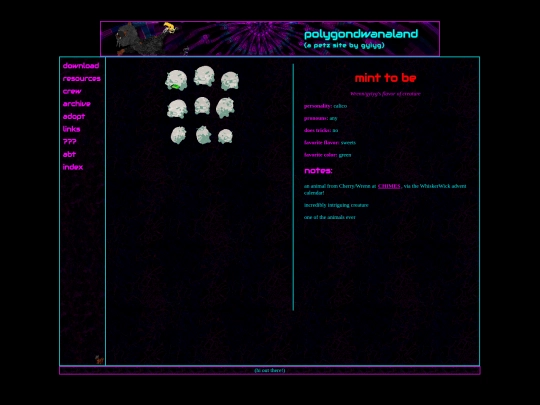
Task: Click the 'mint to be' heading
Action: pyautogui.click(x=385, y=78)
